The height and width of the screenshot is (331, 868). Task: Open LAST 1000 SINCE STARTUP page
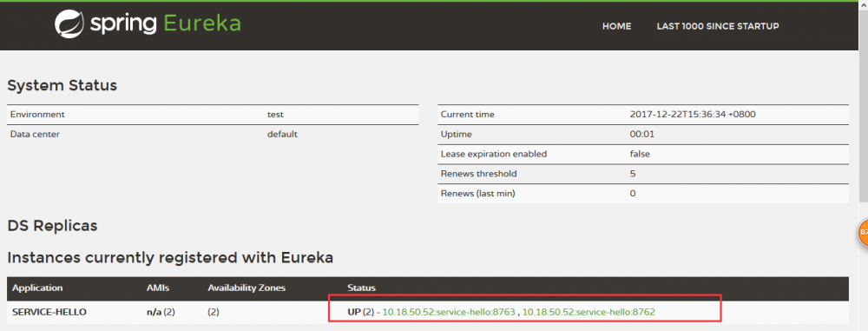click(718, 26)
